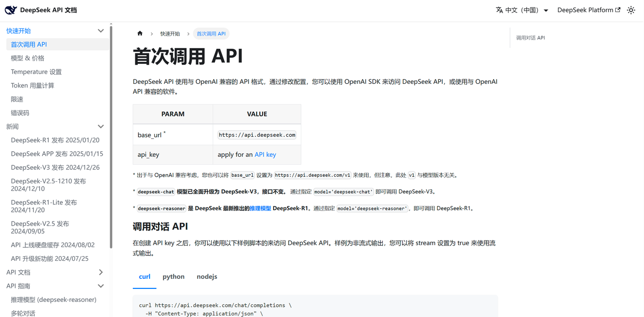Click the curl command code block line
The image size is (644, 317).
point(215,305)
